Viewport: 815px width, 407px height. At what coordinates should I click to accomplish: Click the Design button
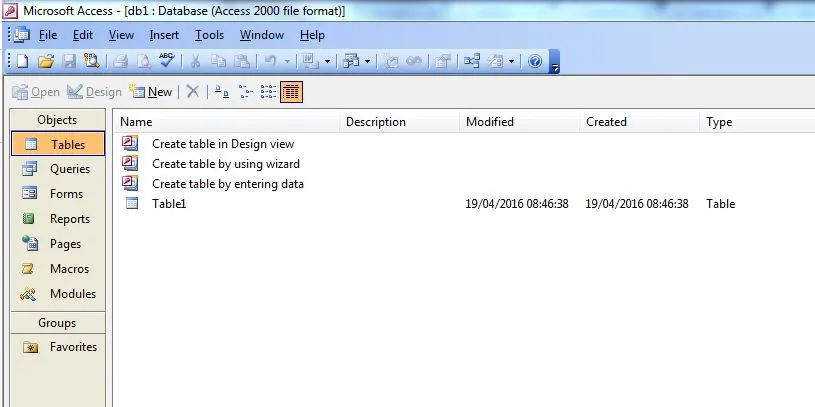(x=94, y=92)
